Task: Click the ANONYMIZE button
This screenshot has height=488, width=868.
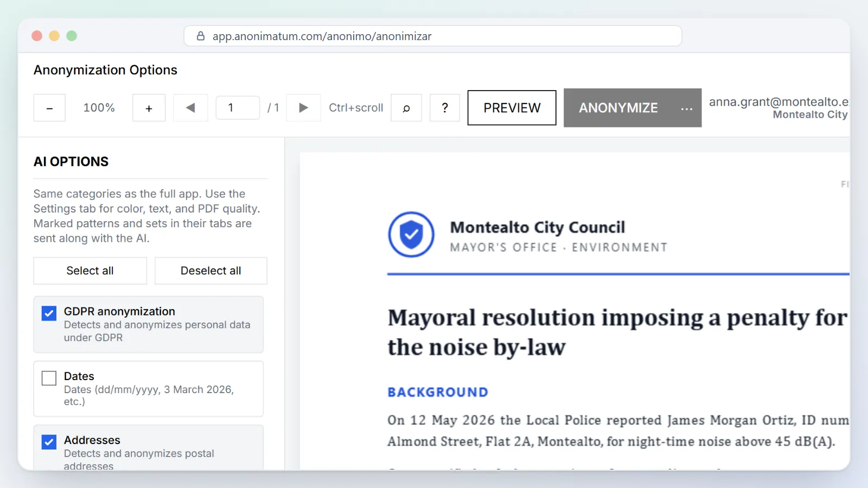Action: [618, 108]
